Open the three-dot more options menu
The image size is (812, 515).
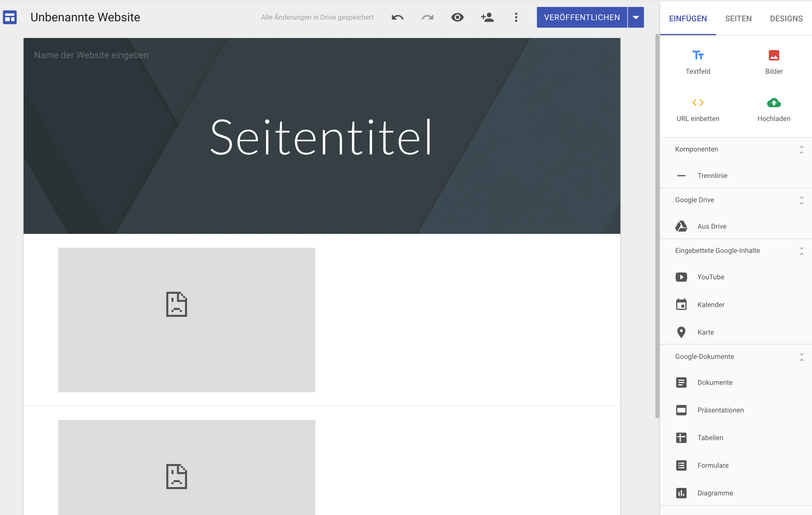pyautogui.click(x=516, y=17)
